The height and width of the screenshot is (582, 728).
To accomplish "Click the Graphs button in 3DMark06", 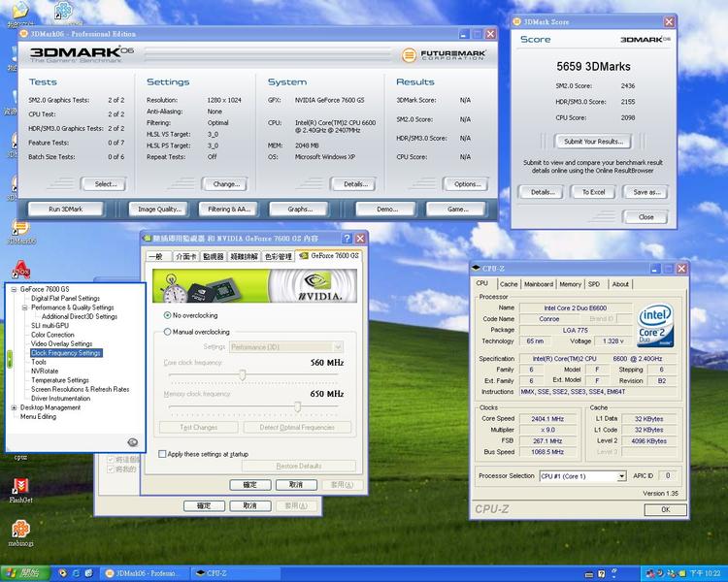I will (x=300, y=209).
